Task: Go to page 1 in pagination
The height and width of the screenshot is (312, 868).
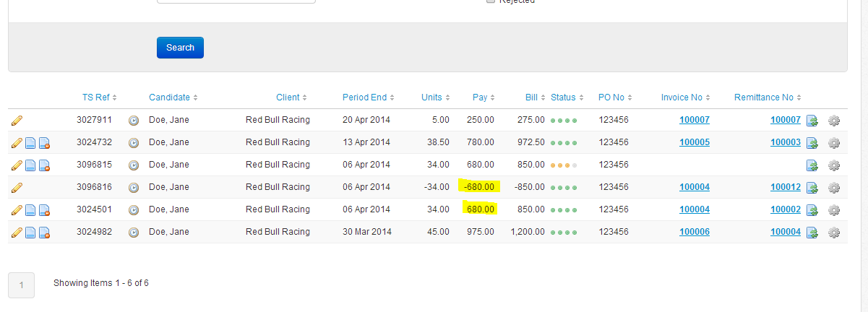Action: click(21, 285)
